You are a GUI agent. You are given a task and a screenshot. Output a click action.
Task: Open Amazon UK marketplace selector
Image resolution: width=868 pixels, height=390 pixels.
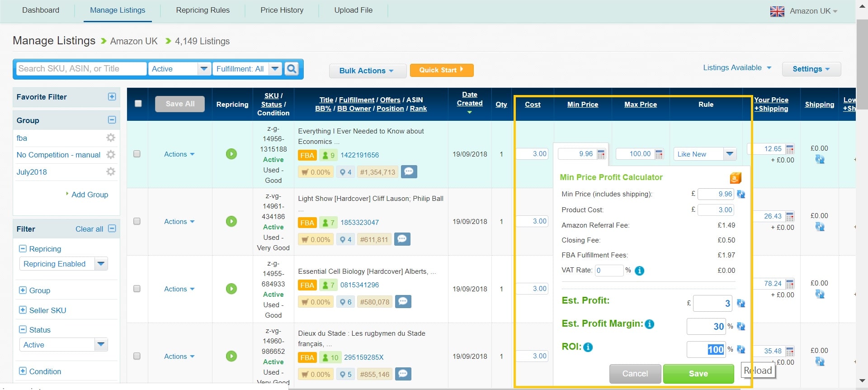click(804, 11)
